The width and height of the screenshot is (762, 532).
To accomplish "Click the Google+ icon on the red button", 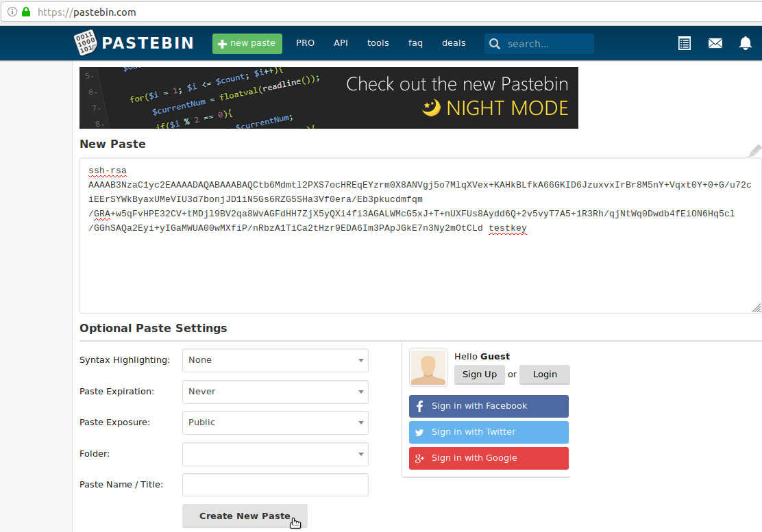I will (x=419, y=457).
